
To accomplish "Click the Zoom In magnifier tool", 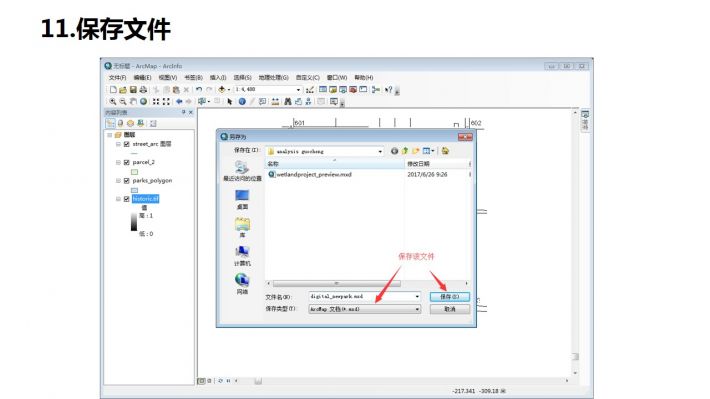I will [x=113, y=101].
